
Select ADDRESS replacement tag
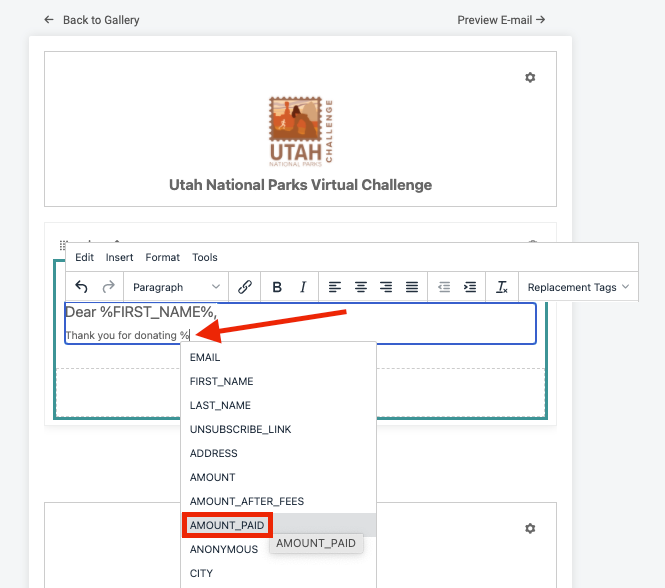pyautogui.click(x=278, y=453)
